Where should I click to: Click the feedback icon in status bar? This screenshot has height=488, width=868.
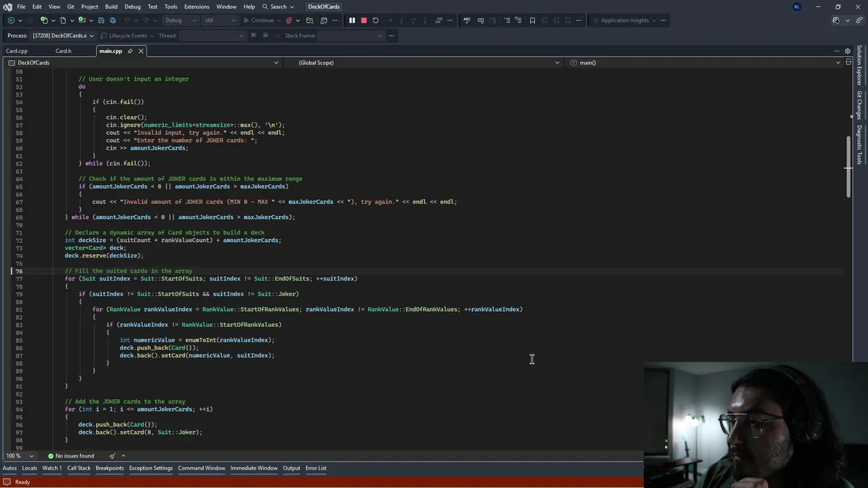coord(7,482)
